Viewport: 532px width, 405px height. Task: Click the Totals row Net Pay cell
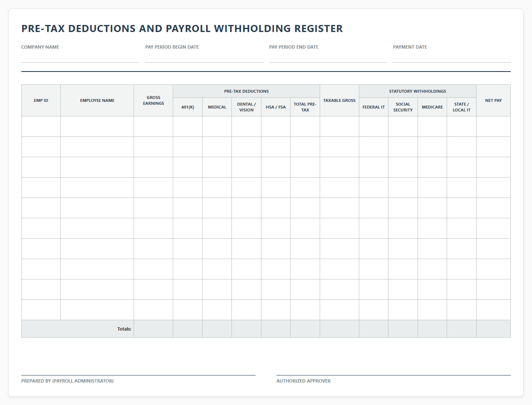tap(494, 329)
